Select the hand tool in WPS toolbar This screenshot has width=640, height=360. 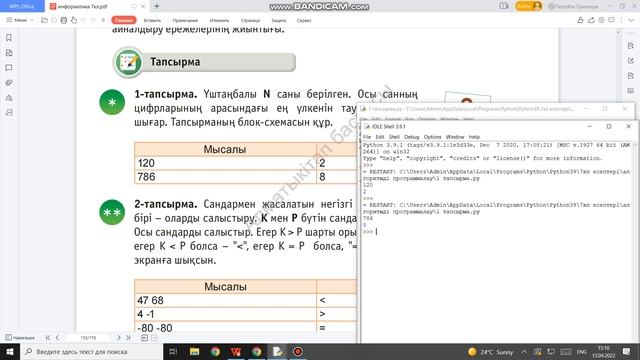tap(74, 20)
